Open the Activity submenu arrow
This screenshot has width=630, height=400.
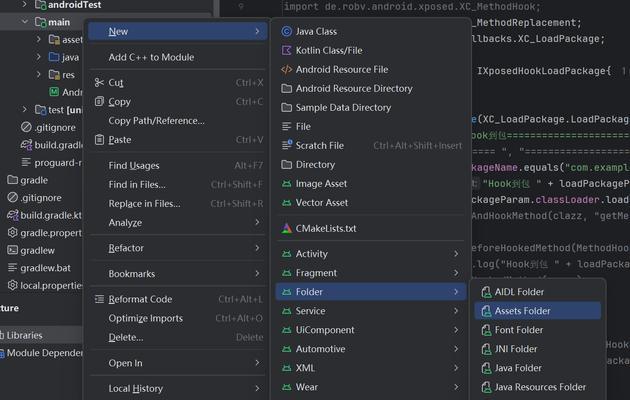click(456, 254)
